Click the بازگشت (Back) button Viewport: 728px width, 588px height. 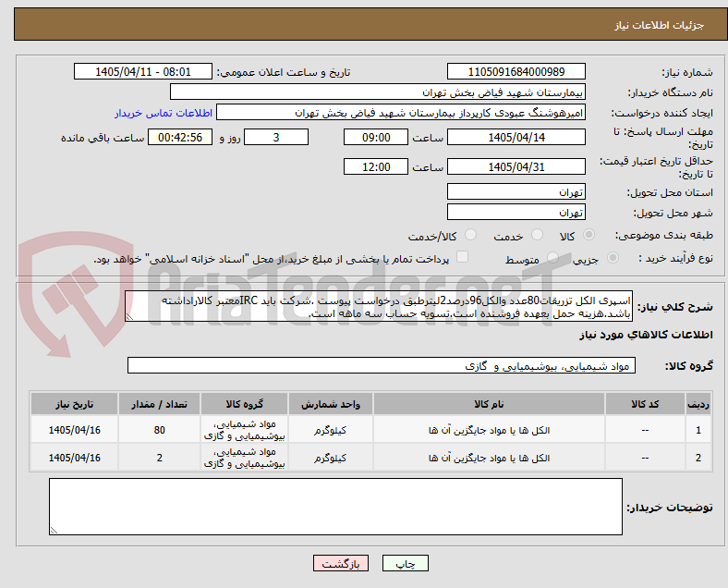pyautogui.click(x=341, y=563)
